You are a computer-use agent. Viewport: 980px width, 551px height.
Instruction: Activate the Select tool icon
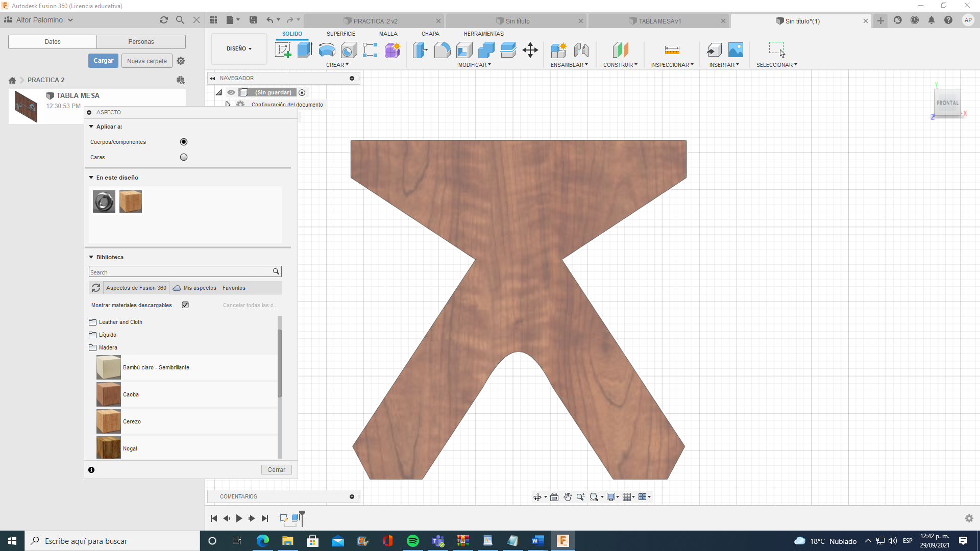click(777, 49)
